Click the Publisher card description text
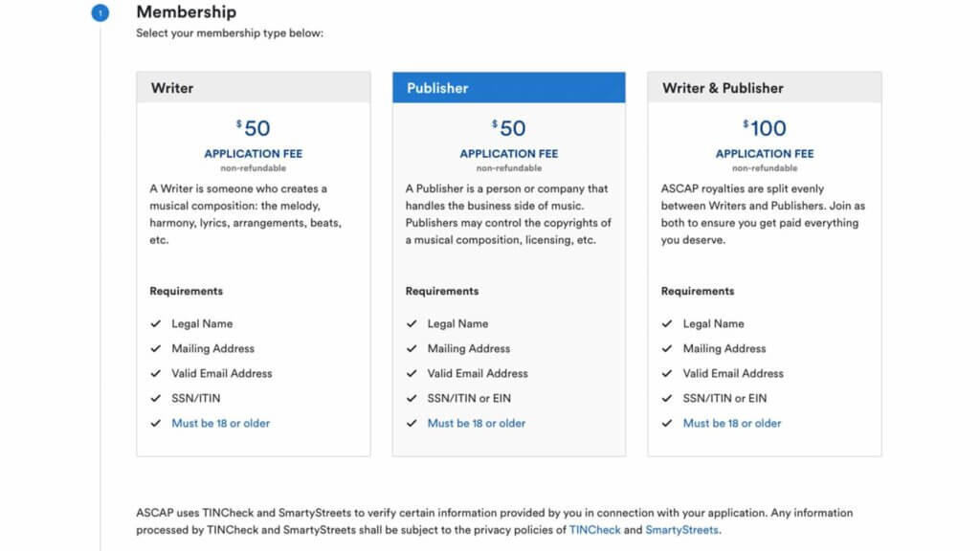 [x=508, y=214]
